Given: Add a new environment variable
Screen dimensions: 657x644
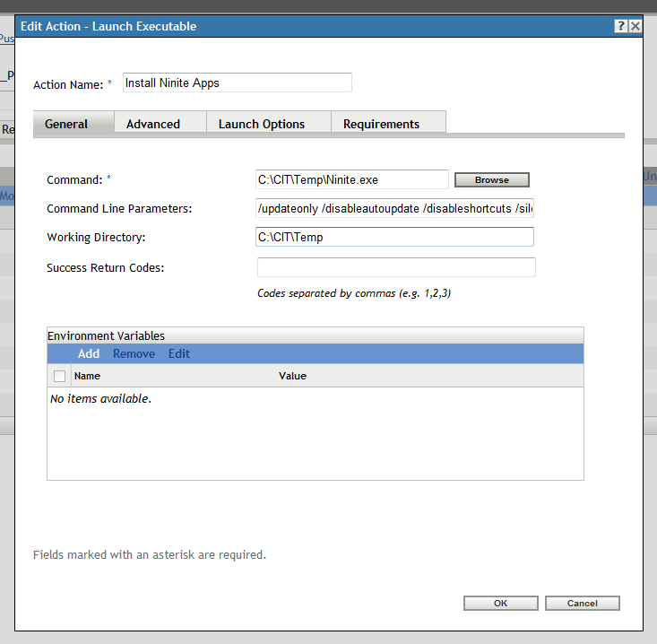Looking at the screenshot, I should pos(89,353).
